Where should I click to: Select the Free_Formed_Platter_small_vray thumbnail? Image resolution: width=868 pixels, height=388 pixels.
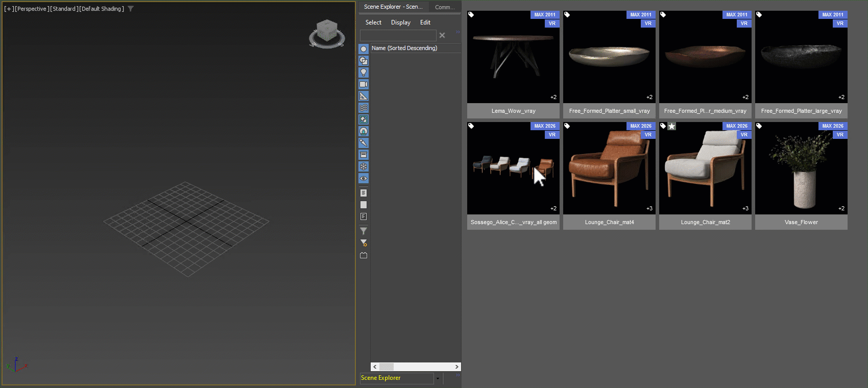coord(609,57)
